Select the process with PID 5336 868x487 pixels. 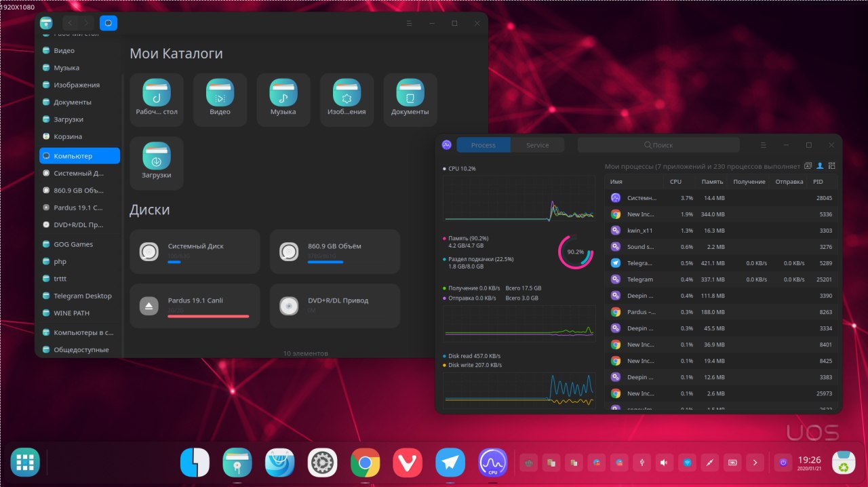click(x=722, y=214)
